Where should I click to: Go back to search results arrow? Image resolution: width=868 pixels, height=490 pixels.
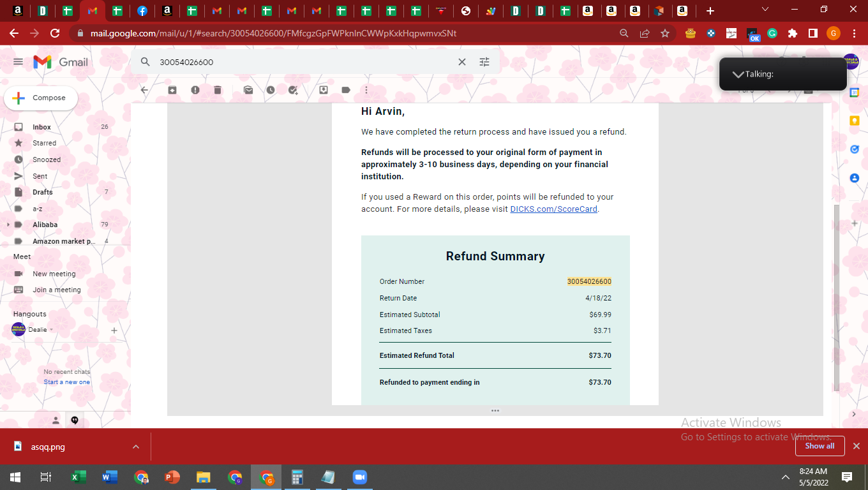click(x=144, y=90)
